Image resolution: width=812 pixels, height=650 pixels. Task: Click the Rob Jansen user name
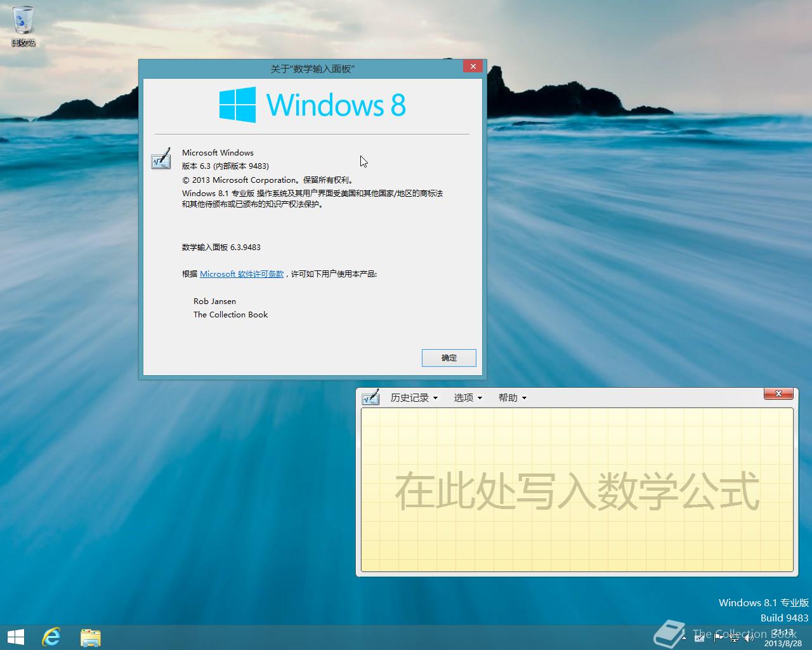click(214, 302)
